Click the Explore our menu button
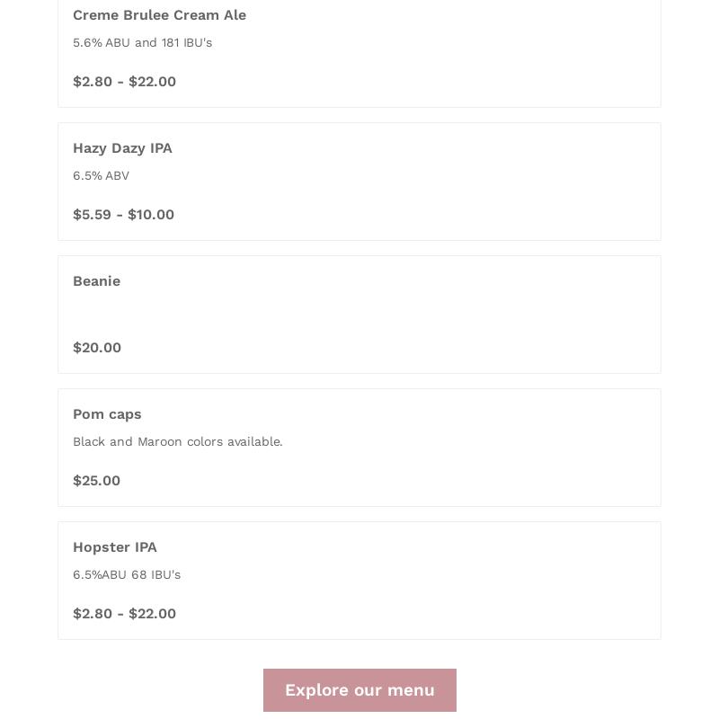This screenshot has width=719, height=728. pyautogui.click(x=359, y=690)
